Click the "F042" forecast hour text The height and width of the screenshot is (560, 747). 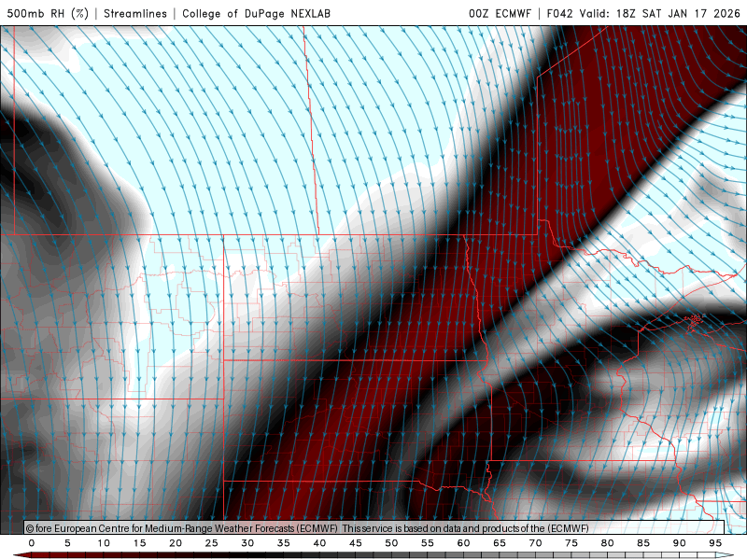coord(559,13)
